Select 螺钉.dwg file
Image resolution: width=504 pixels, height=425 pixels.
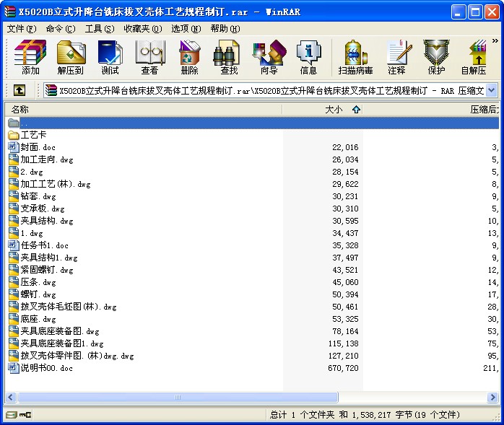(x=32, y=294)
